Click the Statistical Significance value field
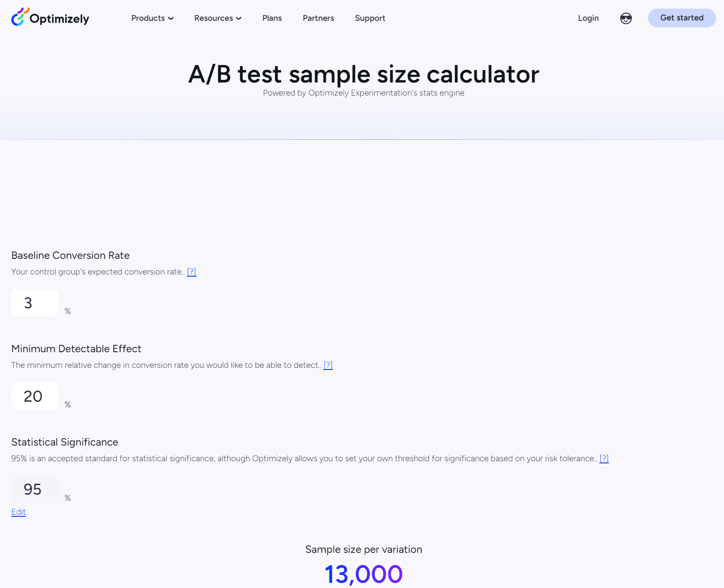 (35, 489)
